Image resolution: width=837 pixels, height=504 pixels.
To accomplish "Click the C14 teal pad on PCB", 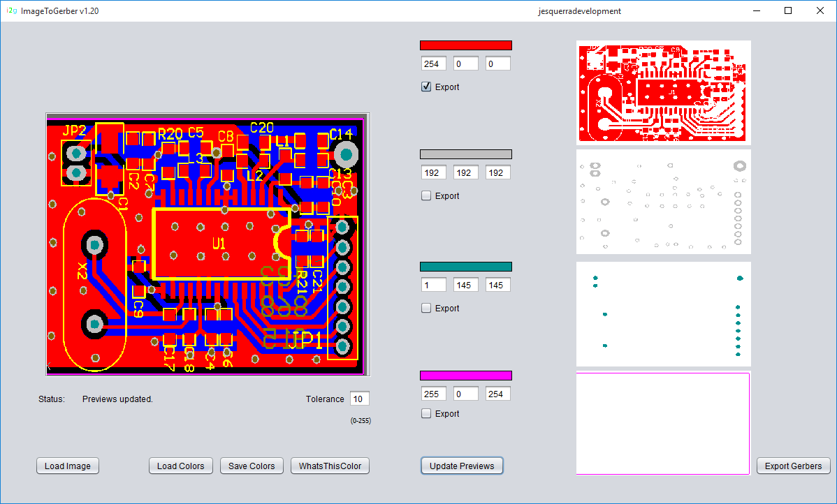I will pyautogui.click(x=347, y=155).
